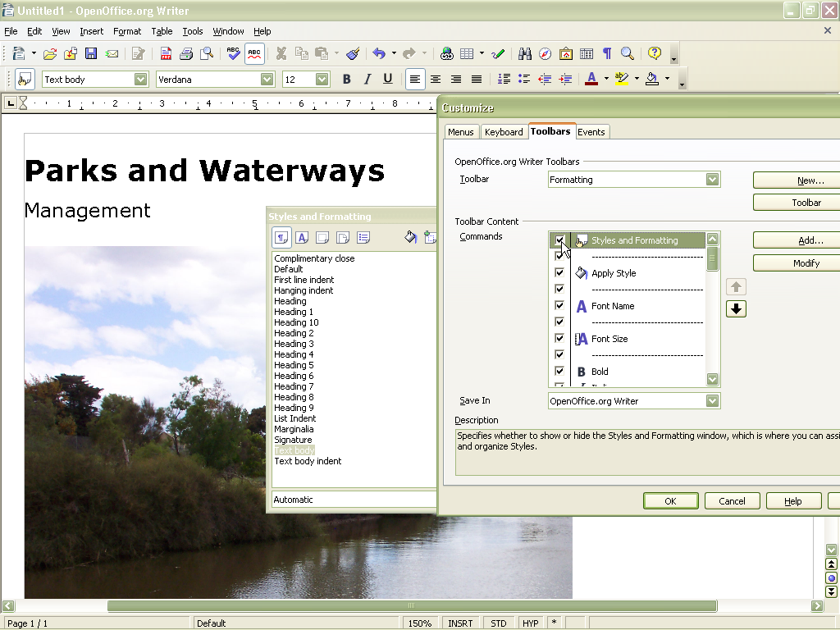Open the Insert menu
This screenshot has width=840, height=630.
[x=92, y=31]
